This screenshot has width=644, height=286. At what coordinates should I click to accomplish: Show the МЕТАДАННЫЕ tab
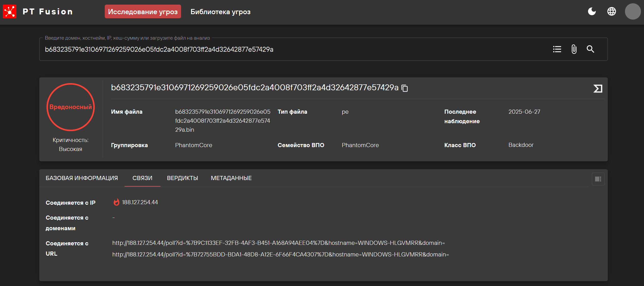(x=231, y=178)
